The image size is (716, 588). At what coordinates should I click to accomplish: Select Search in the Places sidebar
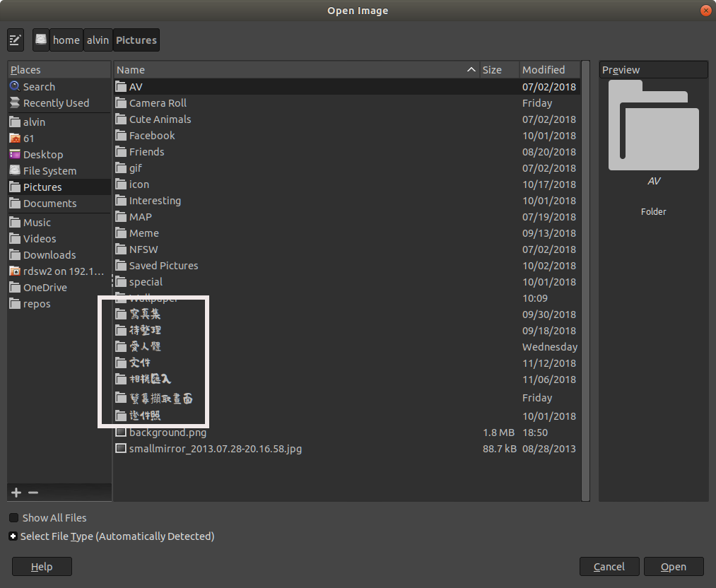39,87
